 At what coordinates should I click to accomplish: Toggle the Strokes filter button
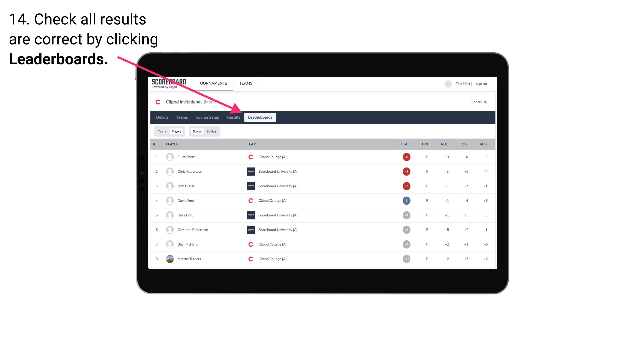point(212,131)
